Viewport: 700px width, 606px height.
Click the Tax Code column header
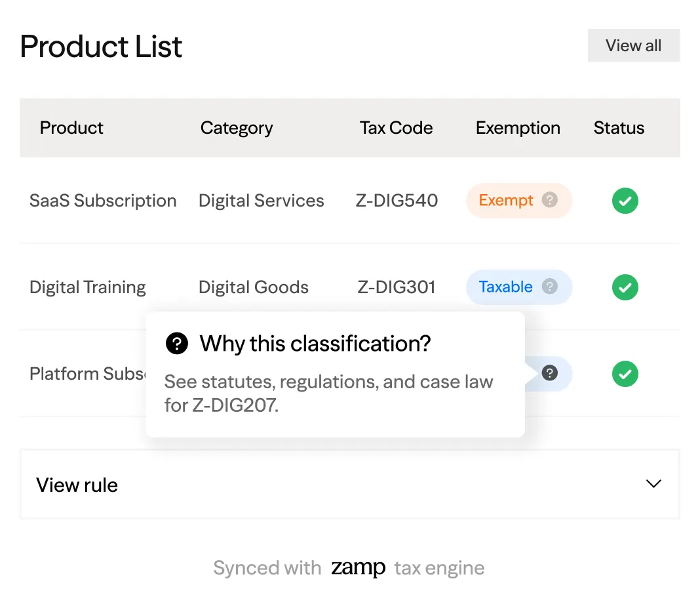pos(396,128)
